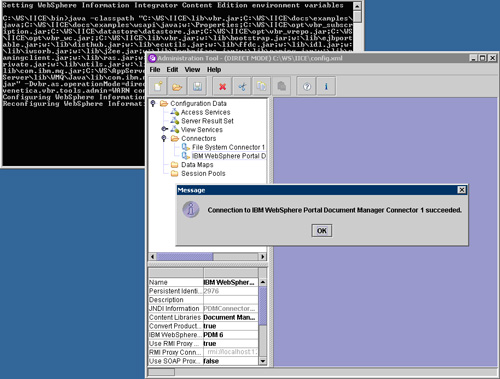
Task: Click Content Libraries value 'Document Man...'
Action: click(x=231, y=317)
